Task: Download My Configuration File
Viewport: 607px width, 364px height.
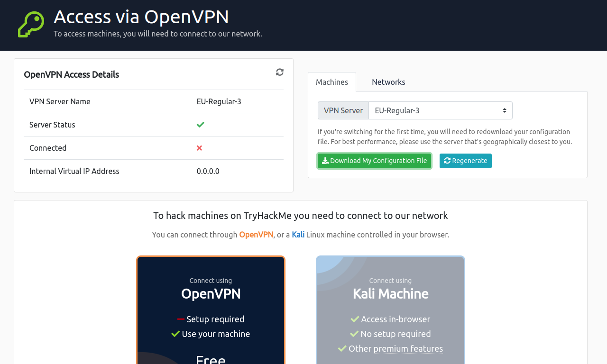Action: (x=374, y=161)
